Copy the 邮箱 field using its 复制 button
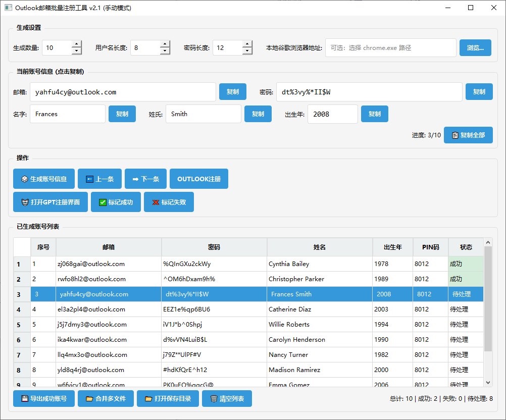Image resolution: width=506 pixels, height=420 pixels. (232, 91)
